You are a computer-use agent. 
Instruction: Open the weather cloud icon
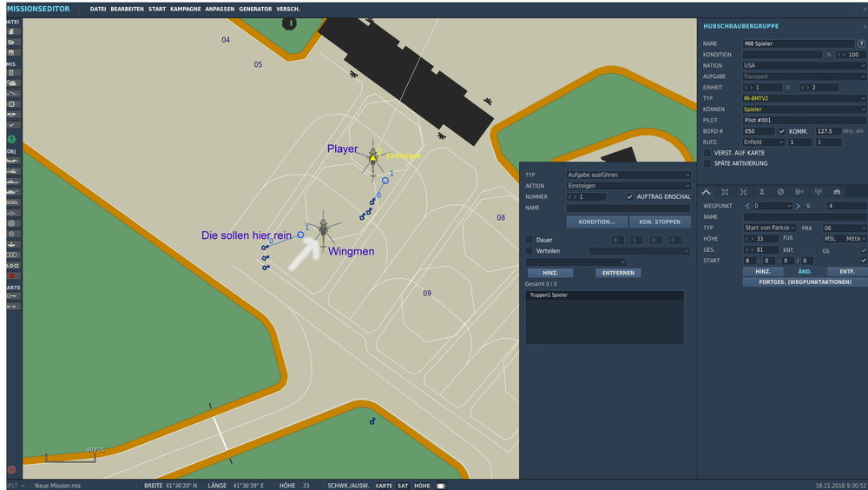coord(12,83)
